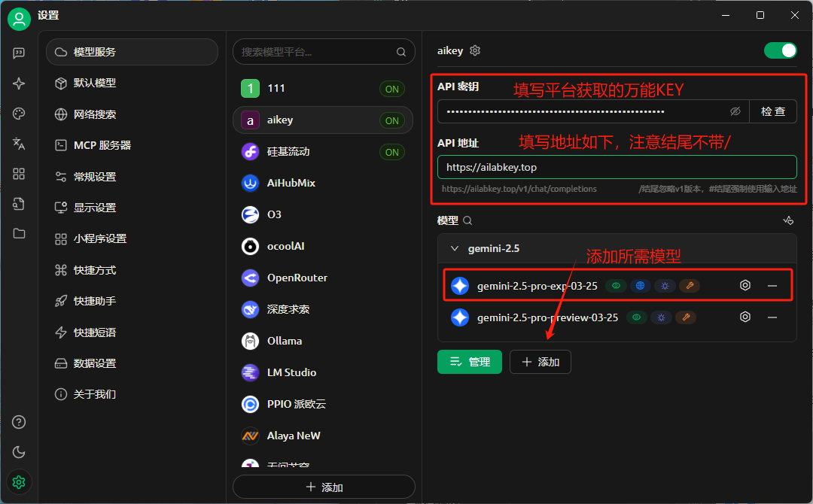Open the agents sparkle sidebar icon

coord(19,83)
